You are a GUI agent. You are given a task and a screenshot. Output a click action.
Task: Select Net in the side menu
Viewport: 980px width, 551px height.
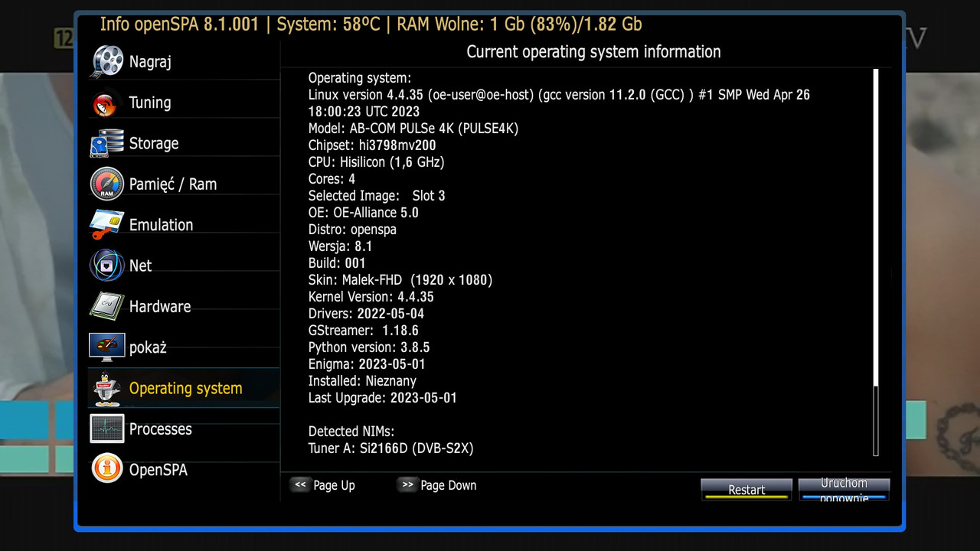(184, 266)
